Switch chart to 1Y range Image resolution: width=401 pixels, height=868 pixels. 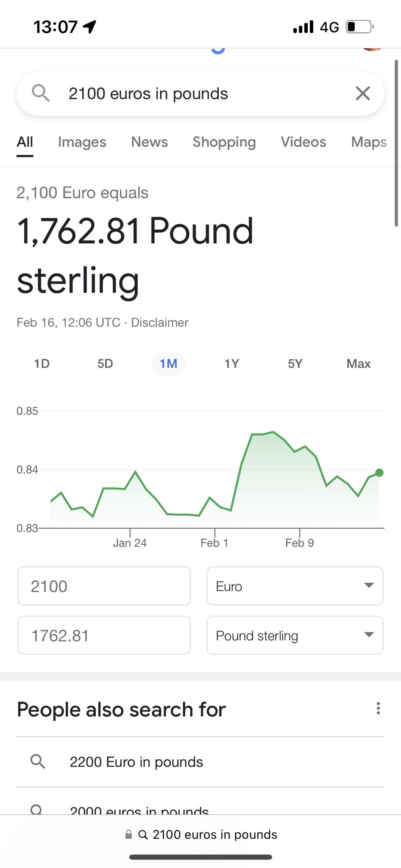232,364
